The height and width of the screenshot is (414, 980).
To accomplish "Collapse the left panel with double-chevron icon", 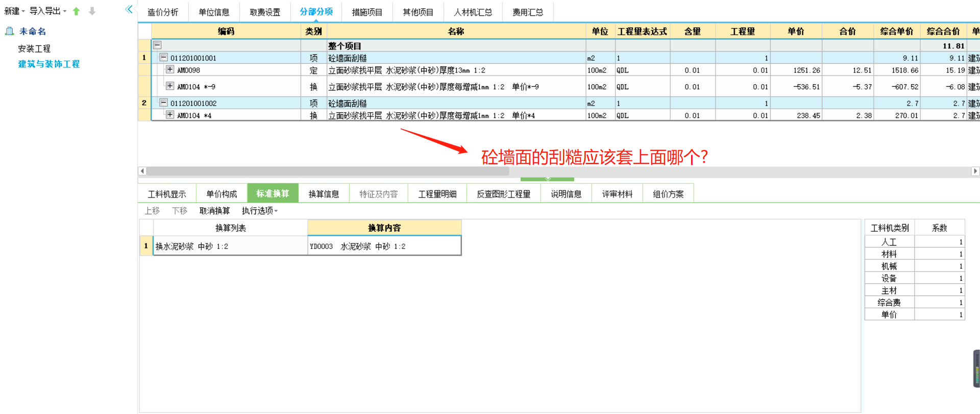I will (129, 9).
